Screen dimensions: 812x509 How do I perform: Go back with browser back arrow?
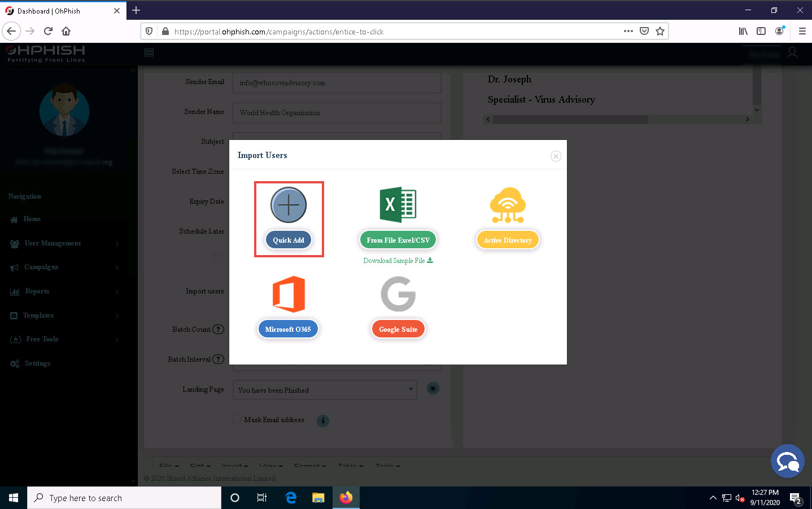click(11, 31)
